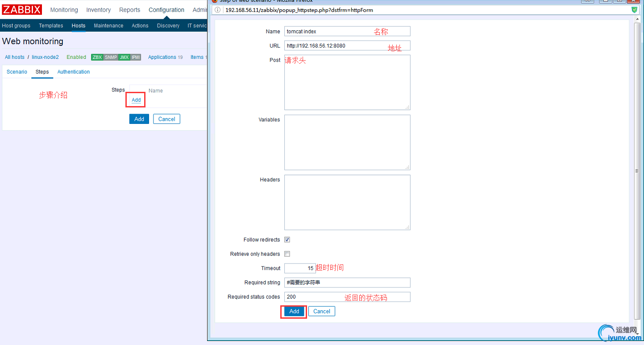Click the Web monitoring page heading

click(x=33, y=41)
